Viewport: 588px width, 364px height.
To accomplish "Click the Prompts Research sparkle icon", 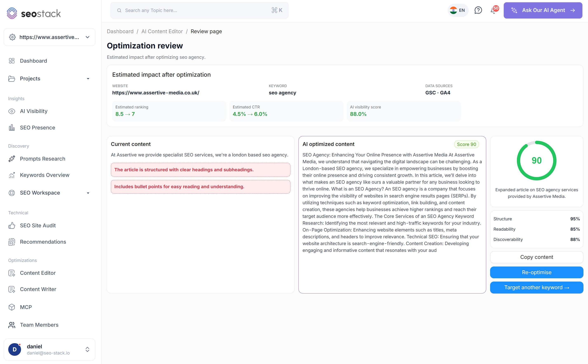I will pyautogui.click(x=12, y=159).
